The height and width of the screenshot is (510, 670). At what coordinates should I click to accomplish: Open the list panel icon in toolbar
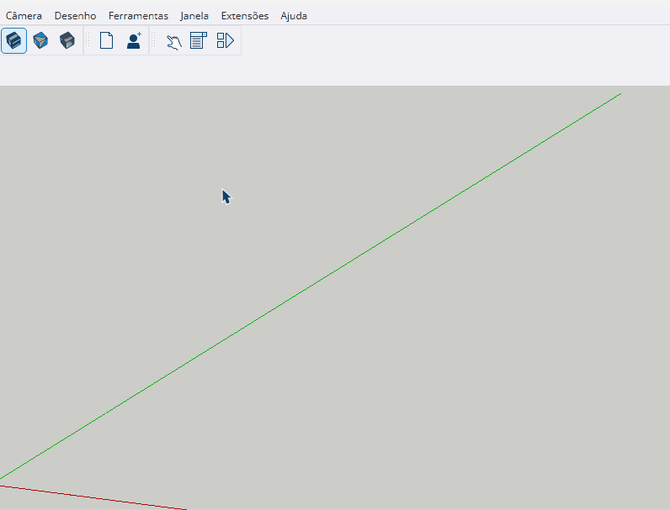point(198,41)
